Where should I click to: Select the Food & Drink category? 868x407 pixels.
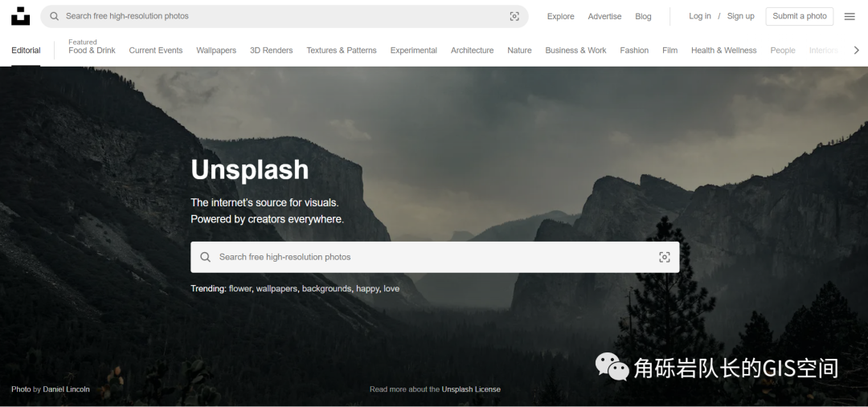click(92, 51)
